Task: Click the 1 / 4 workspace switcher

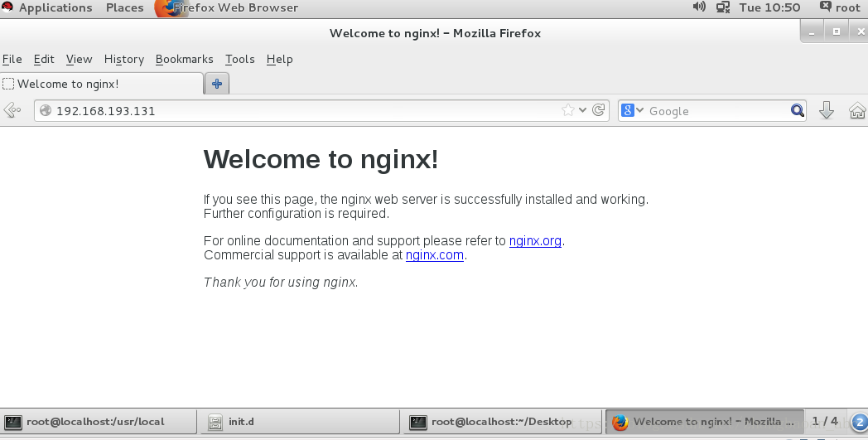Action: coord(826,421)
